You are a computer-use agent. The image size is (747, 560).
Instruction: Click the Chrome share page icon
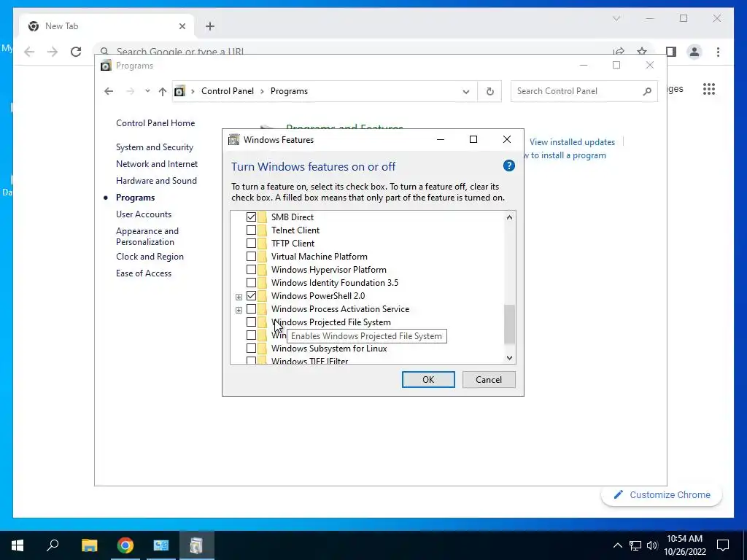pyautogui.click(x=619, y=52)
